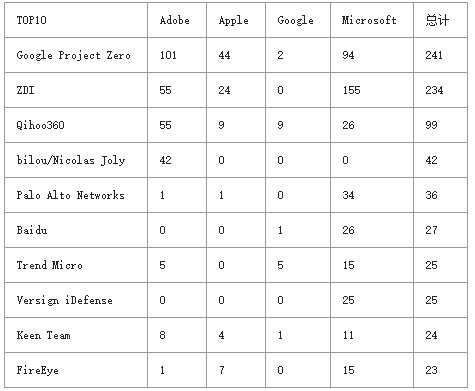Select the Versign iDefense row label
Viewport: 475px width, 391px height.
click(x=64, y=300)
